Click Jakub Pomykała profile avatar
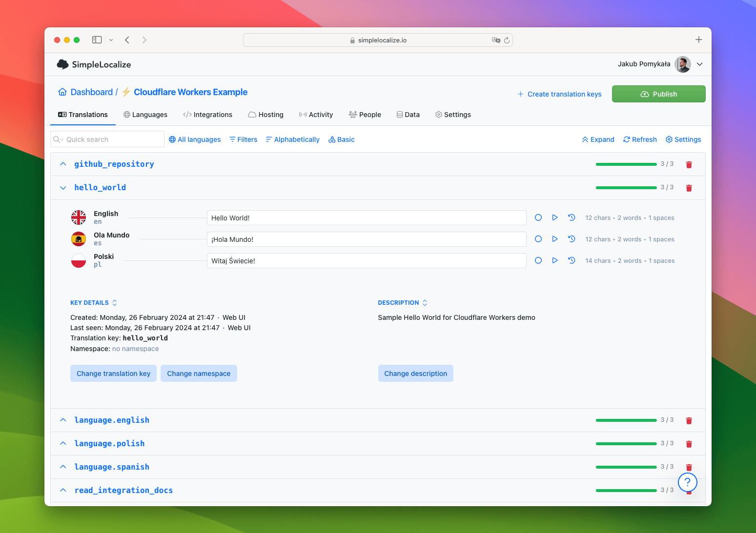Screen dimensions: 756x533 pos(683,64)
